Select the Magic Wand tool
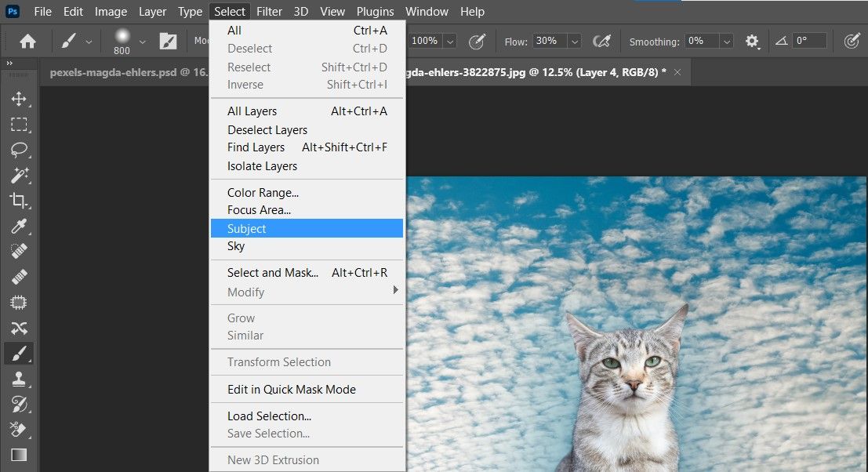This screenshot has width=868, height=472. click(19, 175)
